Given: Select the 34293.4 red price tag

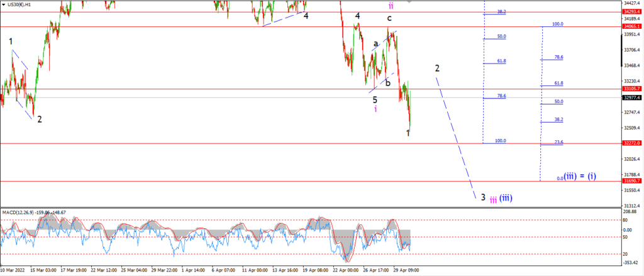Looking at the screenshot, I should pyautogui.click(x=633, y=12).
